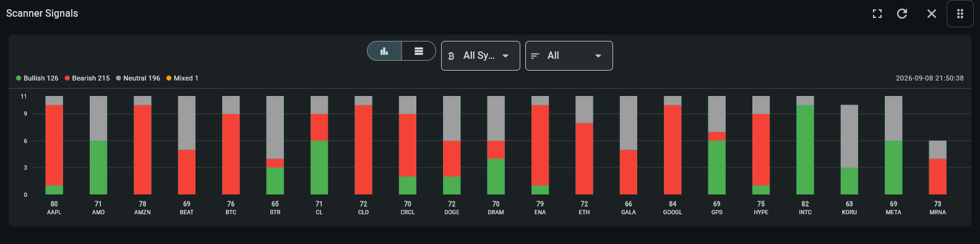The image size is (980, 244).
Task: Click the GOOGL red bar
Action: [673, 149]
